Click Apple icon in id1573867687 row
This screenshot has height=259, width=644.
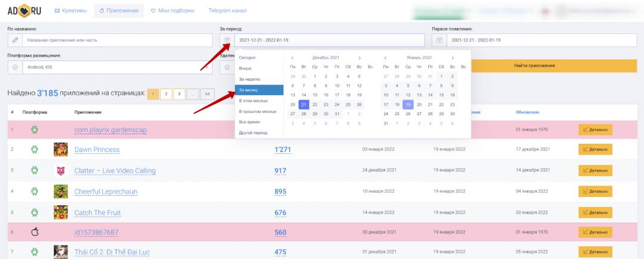pyautogui.click(x=35, y=232)
